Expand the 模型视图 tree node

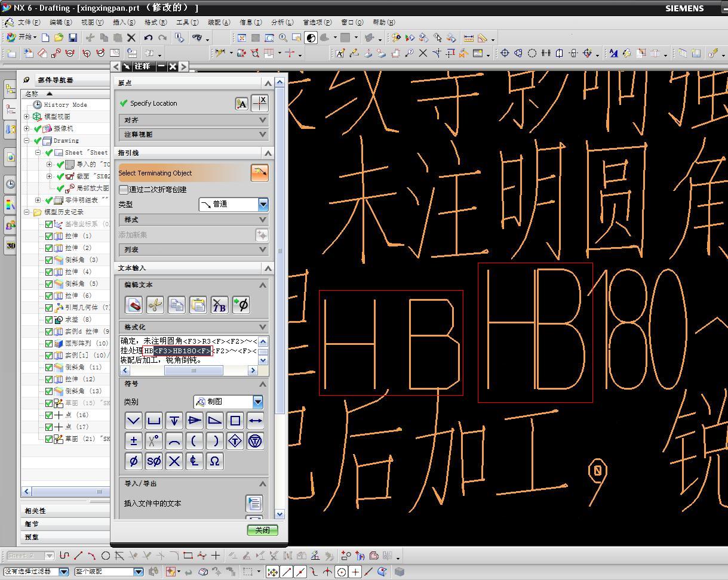27,117
